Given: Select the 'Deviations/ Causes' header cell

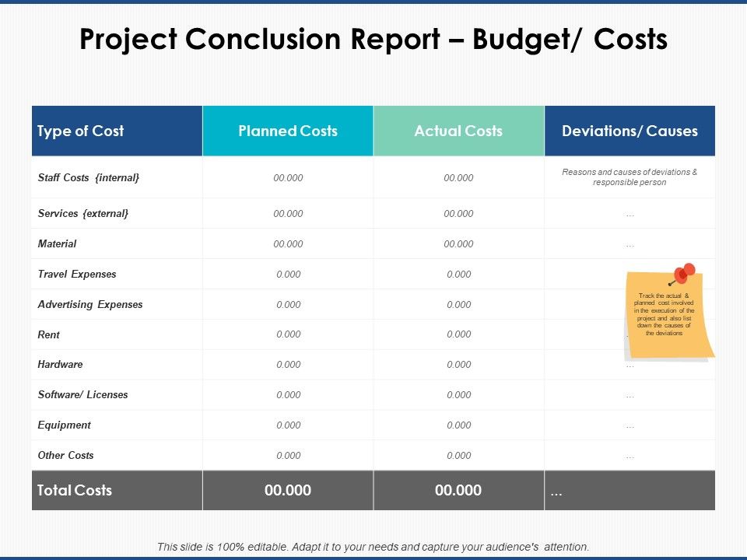Looking at the screenshot, I should click(x=630, y=131).
